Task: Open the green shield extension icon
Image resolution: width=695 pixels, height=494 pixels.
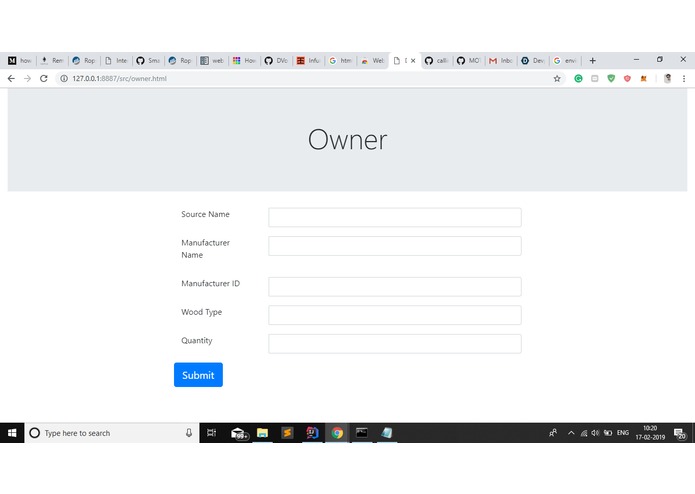Action: (611, 78)
